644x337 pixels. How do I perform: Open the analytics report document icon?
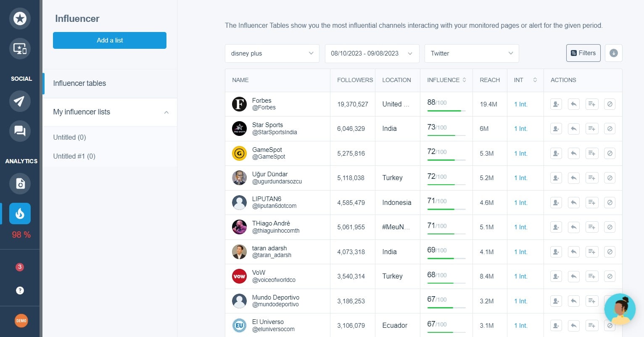pyautogui.click(x=20, y=183)
